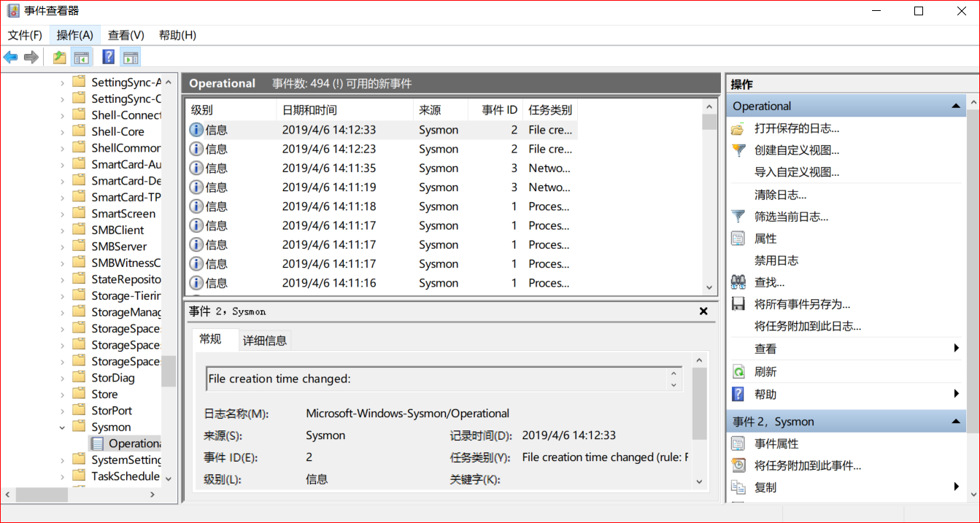The height and width of the screenshot is (523, 980).
Task: Expand the Shell-Core tree node
Action: (x=62, y=132)
